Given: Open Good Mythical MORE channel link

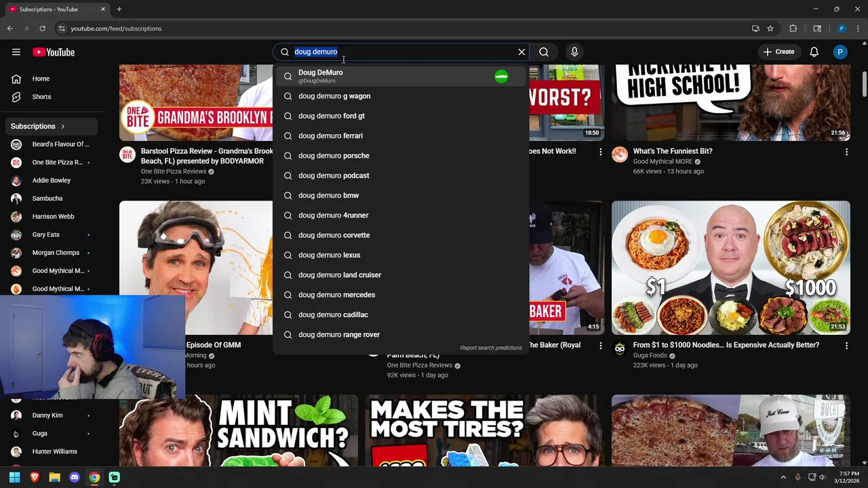Looking at the screenshot, I should tap(663, 161).
